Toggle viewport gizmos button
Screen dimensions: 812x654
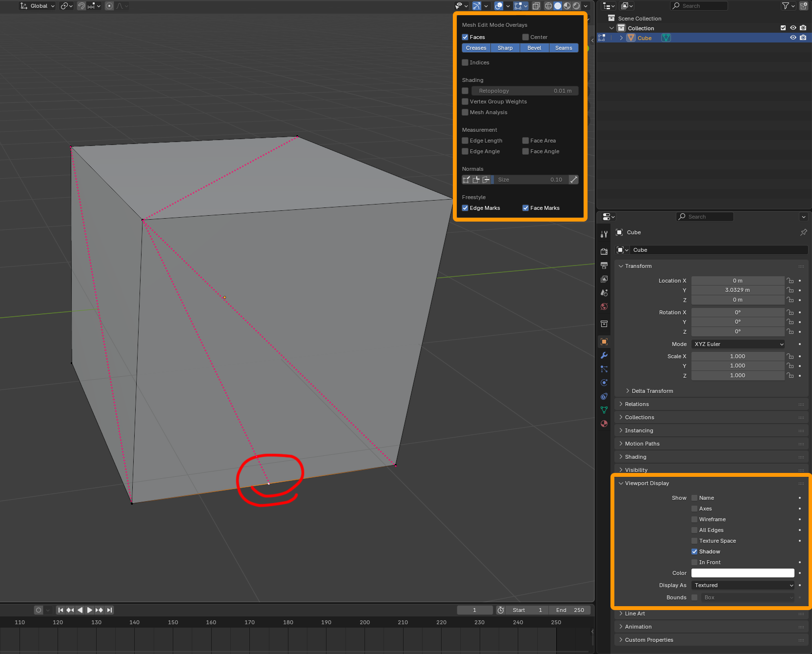tap(477, 6)
